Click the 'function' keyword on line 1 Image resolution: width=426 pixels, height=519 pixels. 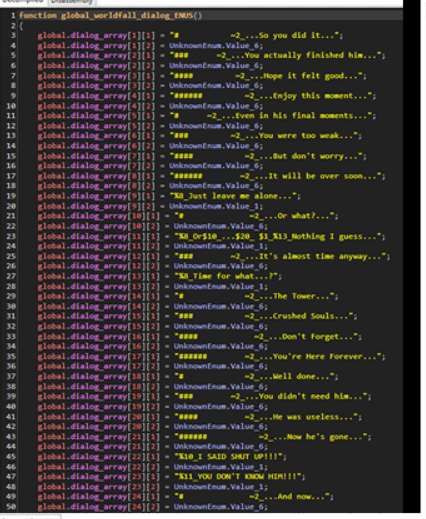(x=38, y=15)
